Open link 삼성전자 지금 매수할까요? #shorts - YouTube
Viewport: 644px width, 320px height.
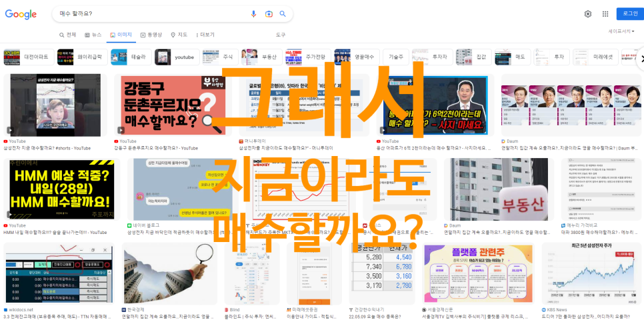point(47,148)
